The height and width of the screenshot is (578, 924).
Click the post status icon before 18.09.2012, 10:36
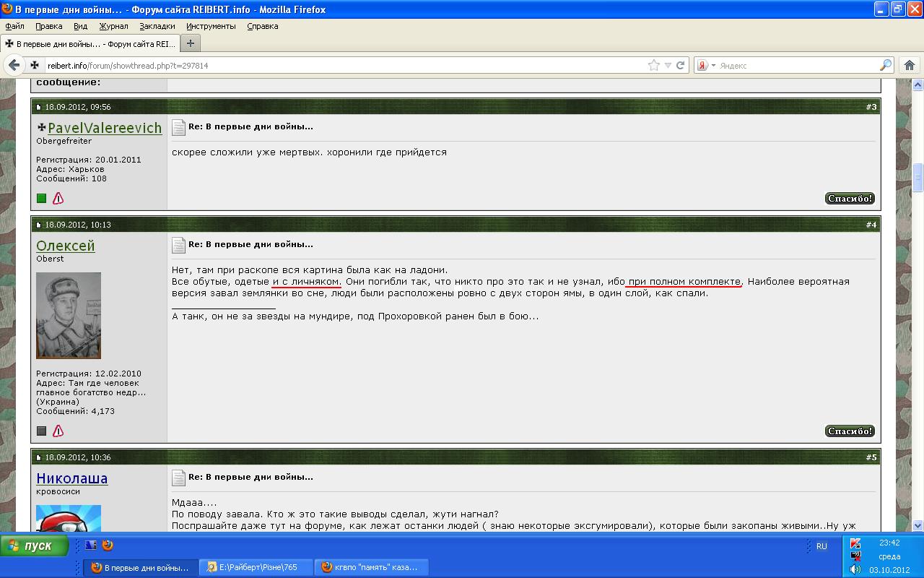(x=39, y=457)
